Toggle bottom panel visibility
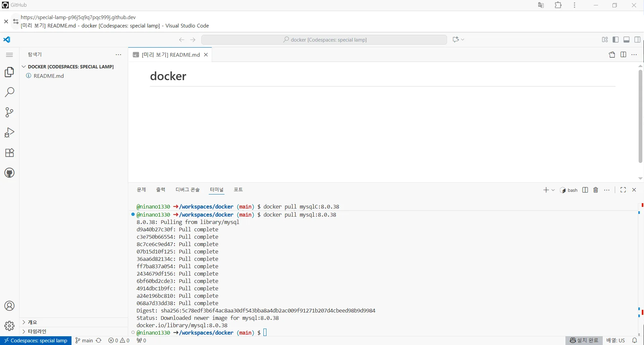This screenshot has height=345, width=644. (627, 40)
